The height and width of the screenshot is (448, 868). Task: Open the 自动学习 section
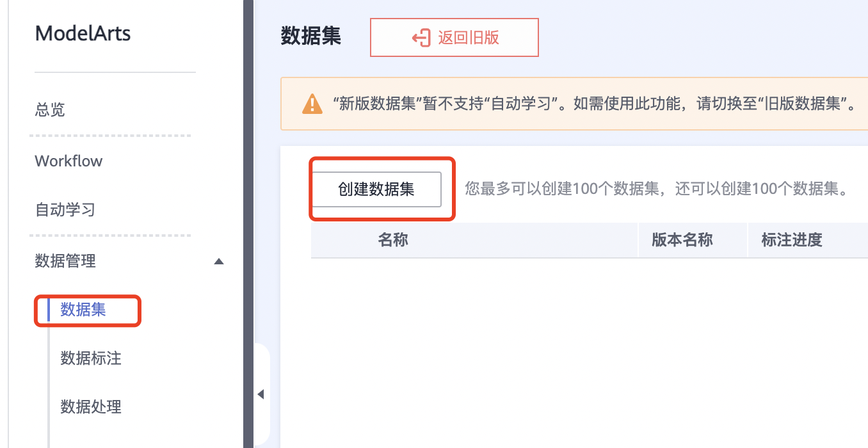[65, 210]
